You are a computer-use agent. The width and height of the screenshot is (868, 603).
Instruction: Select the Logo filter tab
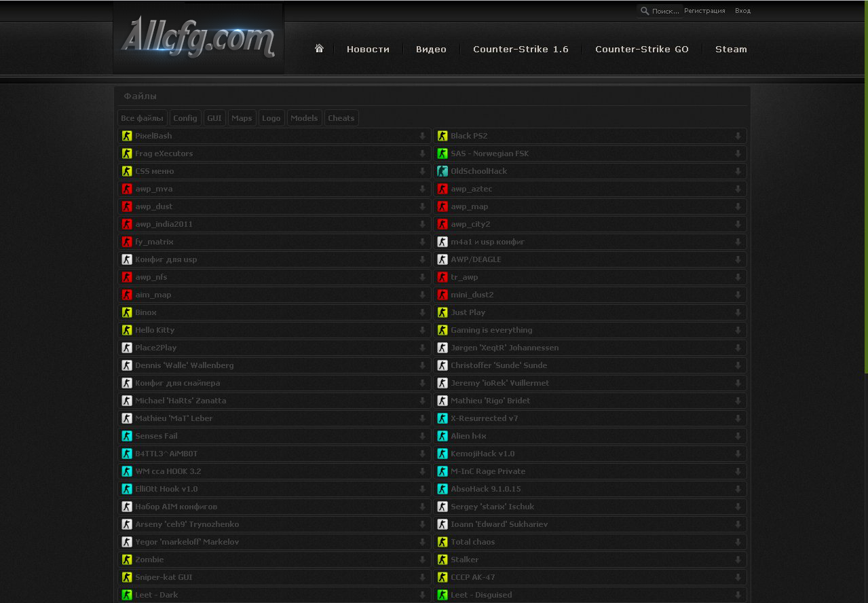(x=271, y=118)
